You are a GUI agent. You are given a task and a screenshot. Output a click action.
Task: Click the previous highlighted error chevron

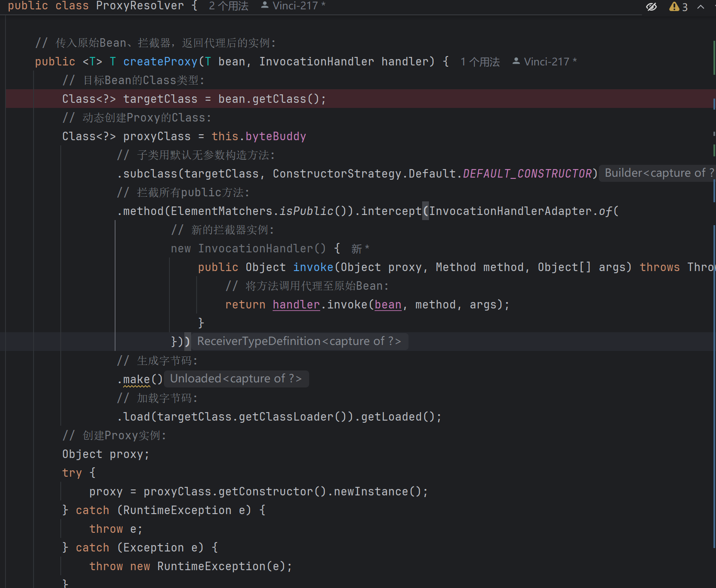point(701,6)
